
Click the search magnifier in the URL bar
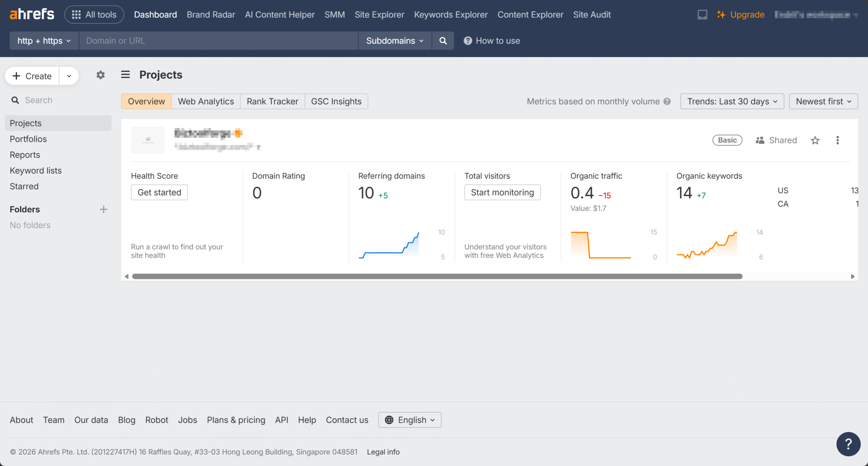[x=443, y=40]
